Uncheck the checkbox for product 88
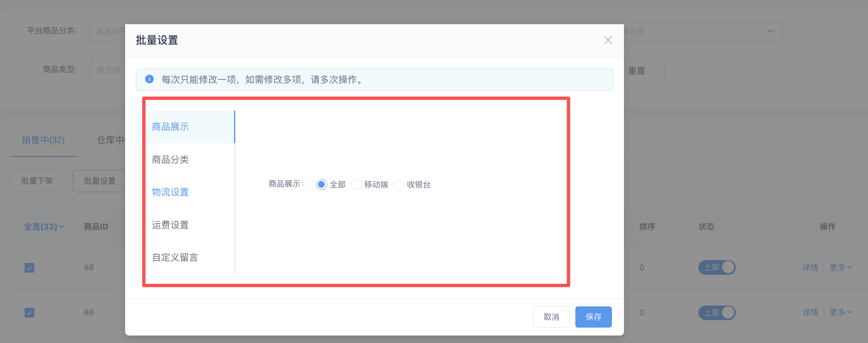This screenshot has width=868, height=343. (x=30, y=268)
